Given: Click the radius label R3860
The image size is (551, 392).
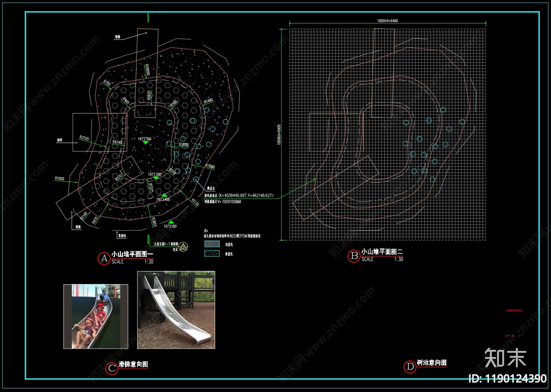Looking at the screenshot, I should 210,166.
